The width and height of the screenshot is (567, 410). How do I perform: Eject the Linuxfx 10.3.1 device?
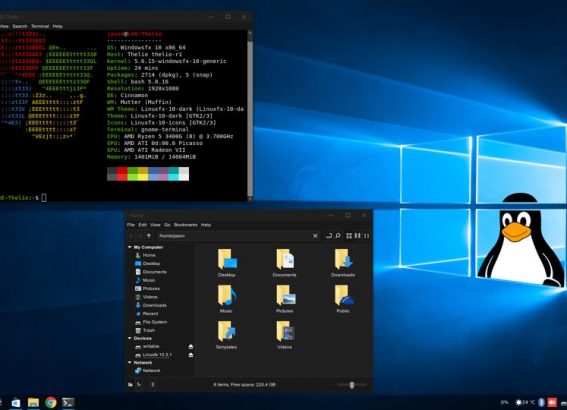point(191,355)
